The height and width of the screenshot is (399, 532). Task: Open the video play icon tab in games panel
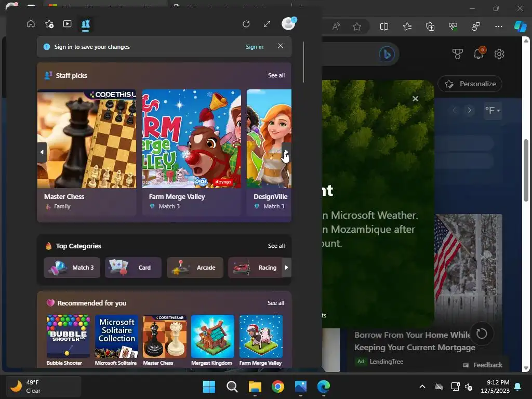tap(67, 24)
